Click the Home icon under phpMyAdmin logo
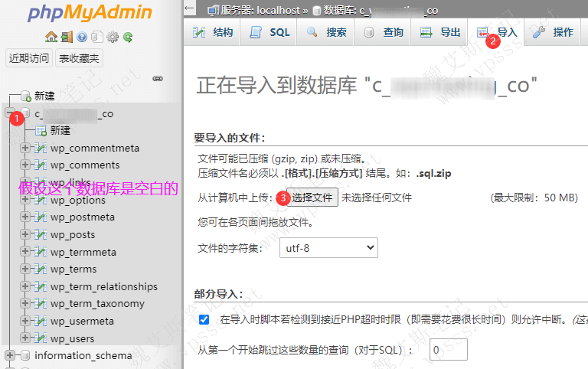 point(51,37)
